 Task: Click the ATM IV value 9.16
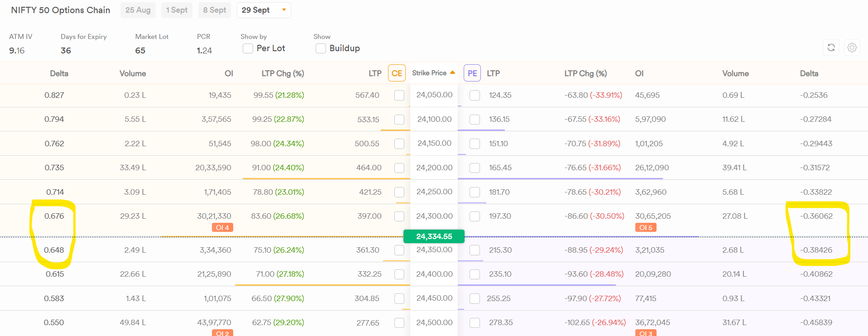17,51
